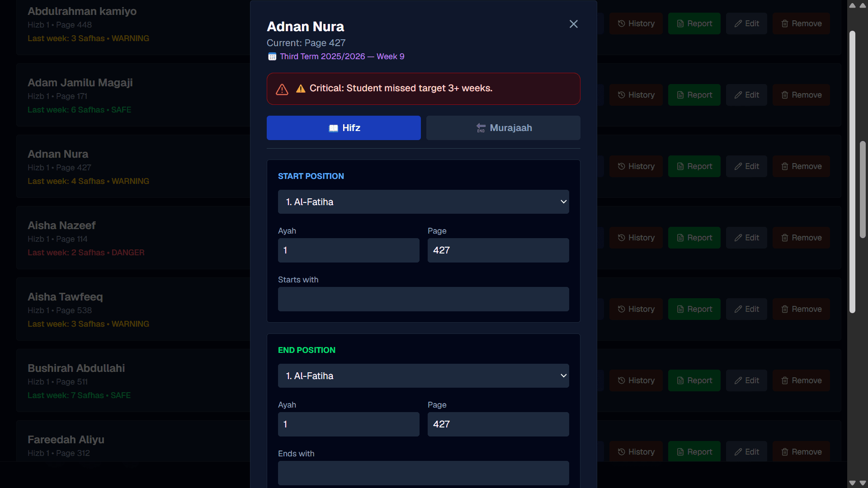Click the Start Position Ayah field
The image size is (868, 488).
click(349, 250)
